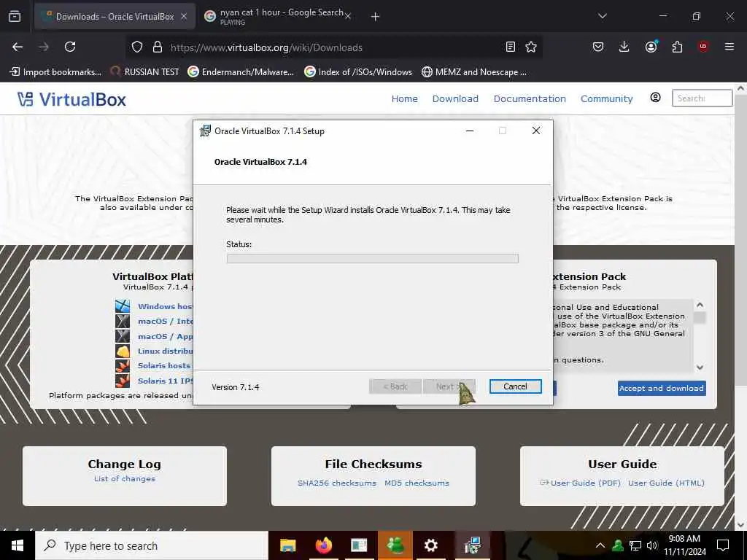Select the Downloads – Oracle VirtualBox tab

[115, 16]
